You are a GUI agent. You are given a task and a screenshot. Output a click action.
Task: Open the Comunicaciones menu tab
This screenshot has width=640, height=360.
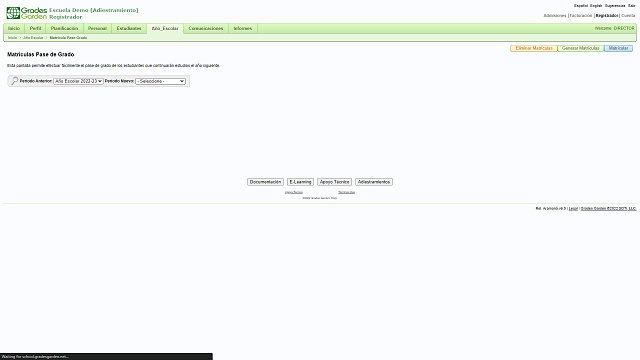coord(206,28)
